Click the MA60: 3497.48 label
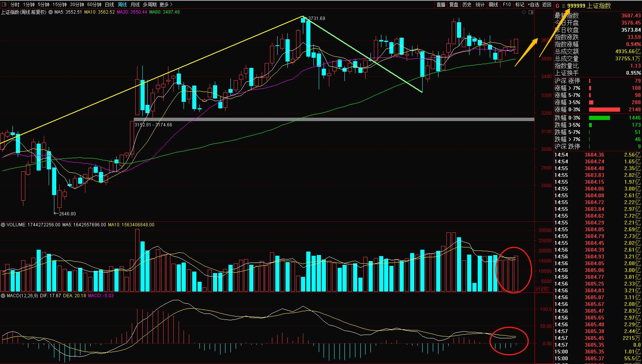This screenshot has height=364, width=642. (164, 12)
